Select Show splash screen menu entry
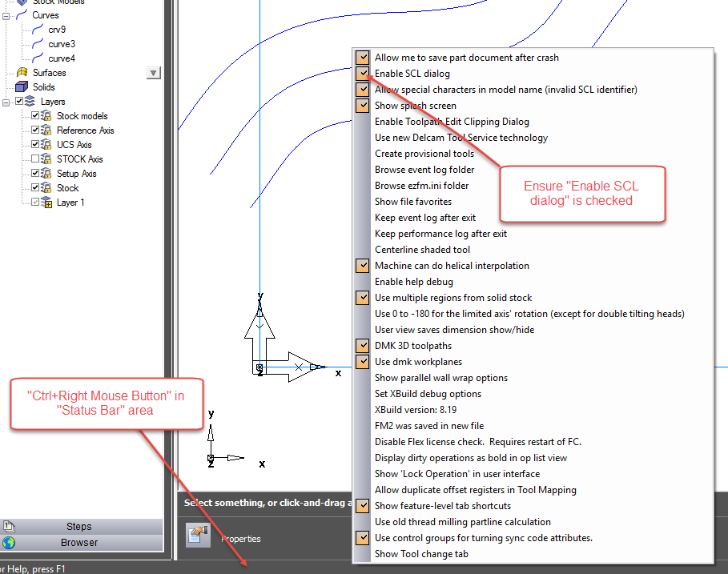 tap(415, 105)
